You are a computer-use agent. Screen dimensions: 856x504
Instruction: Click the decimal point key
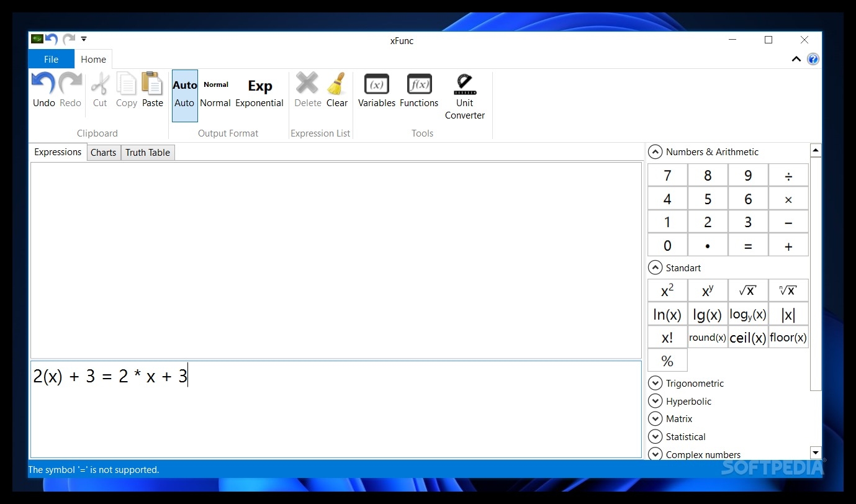click(x=708, y=246)
